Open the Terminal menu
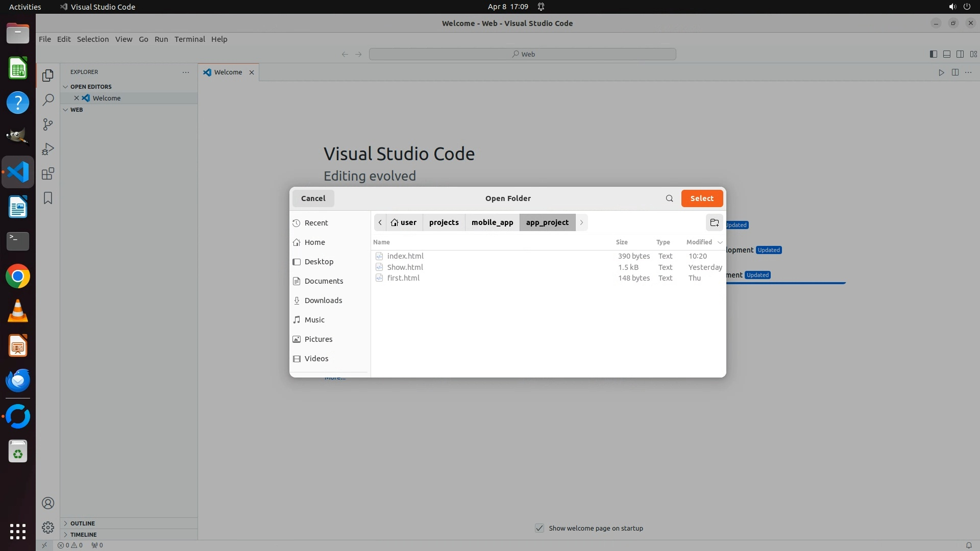 [189, 39]
